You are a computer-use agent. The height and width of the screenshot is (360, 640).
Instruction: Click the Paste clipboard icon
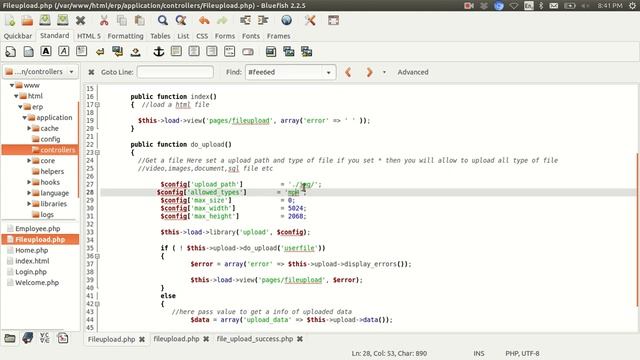[x=140, y=20]
